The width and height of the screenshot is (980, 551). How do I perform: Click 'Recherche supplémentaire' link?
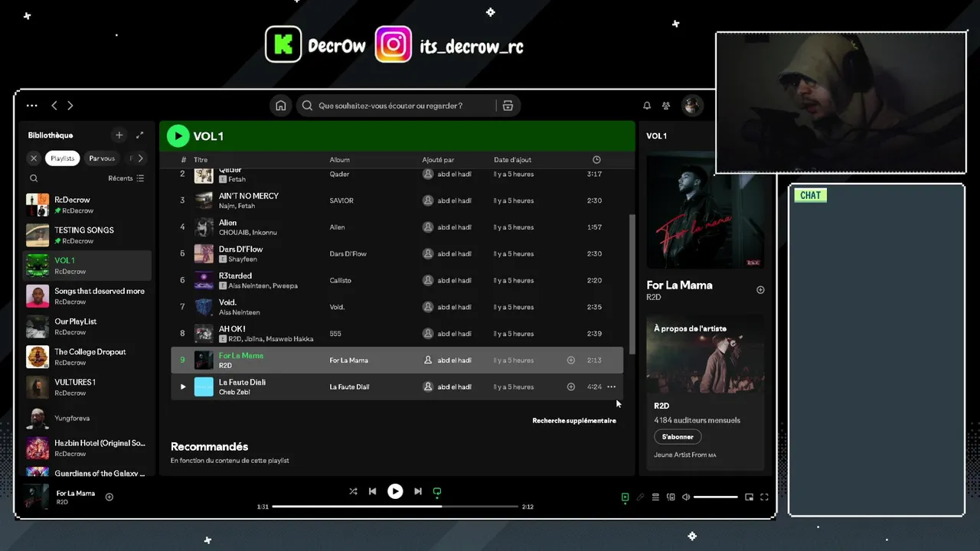(x=574, y=420)
